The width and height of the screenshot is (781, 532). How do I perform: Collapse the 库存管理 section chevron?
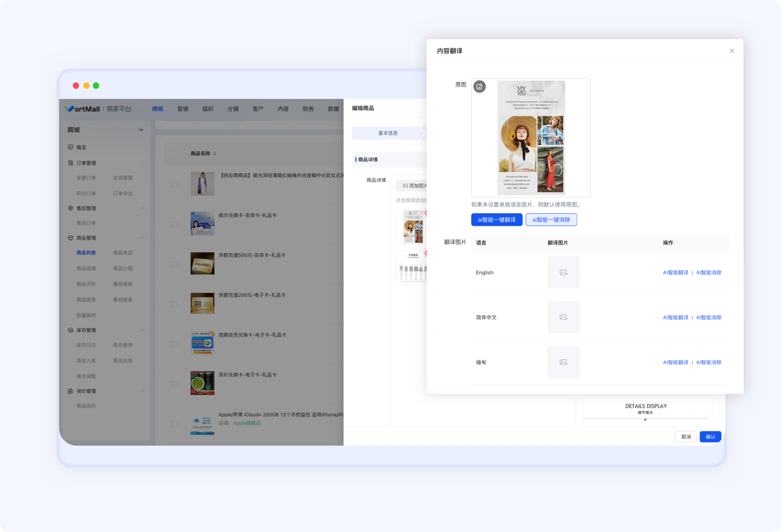pos(143,330)
